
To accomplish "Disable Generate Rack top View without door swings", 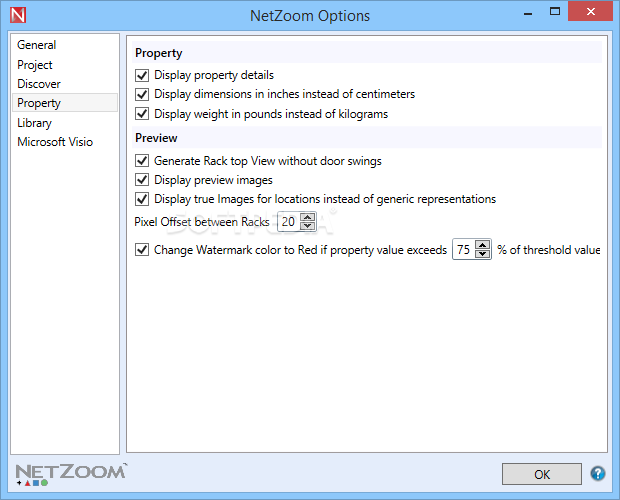I will click(142, 160).
